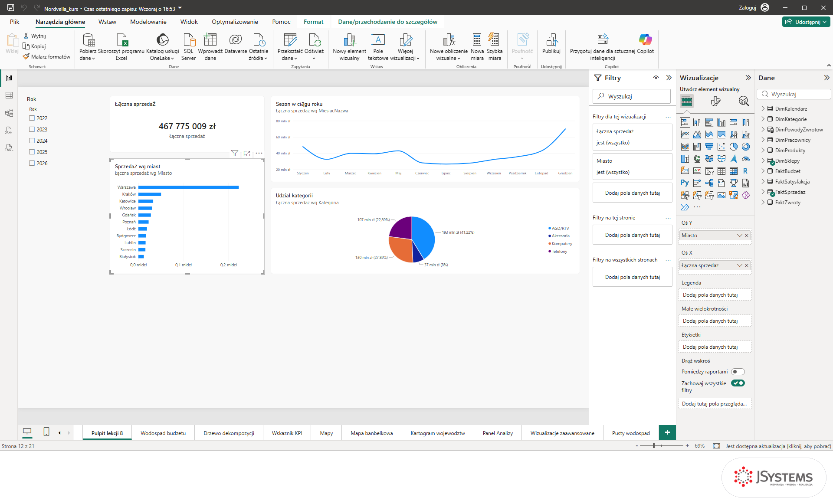Choose the globe map visualization icon
This screenshot has height=504, width=833.
[x=697, y=159]
